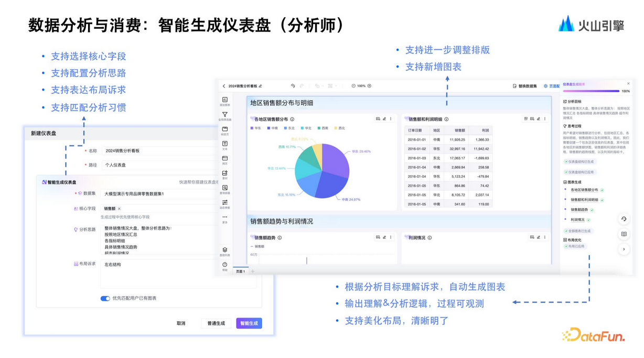Toggle 中南 legend item in pie chart
Viewport: 644px width, 358px height.
pos(273,128)
